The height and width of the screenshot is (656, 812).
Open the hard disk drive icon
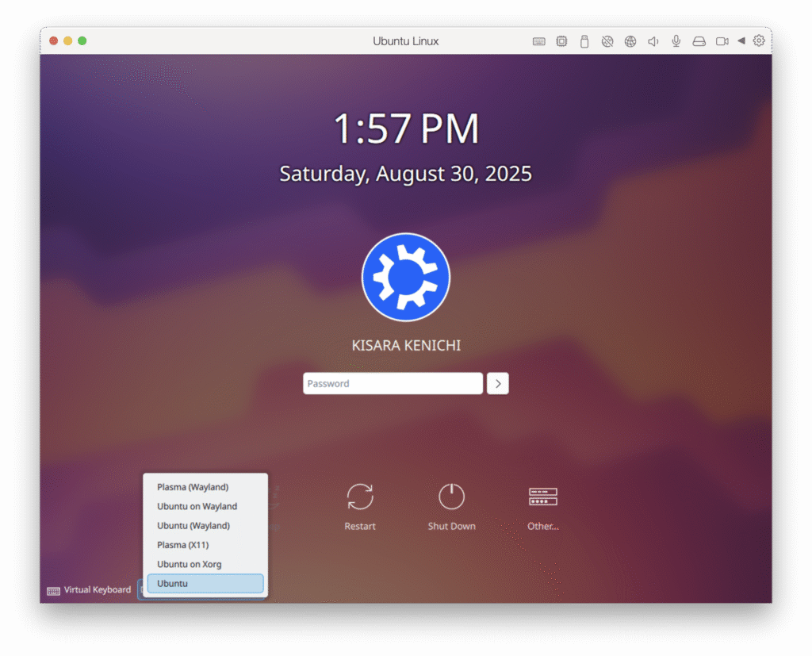coord(699,41)
